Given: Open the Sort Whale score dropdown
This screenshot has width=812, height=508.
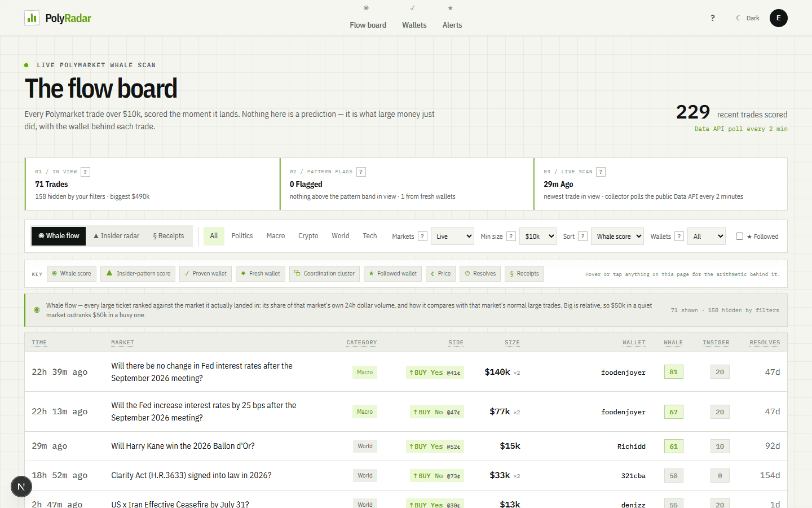Looking at the screenshot, I should 617,237.
